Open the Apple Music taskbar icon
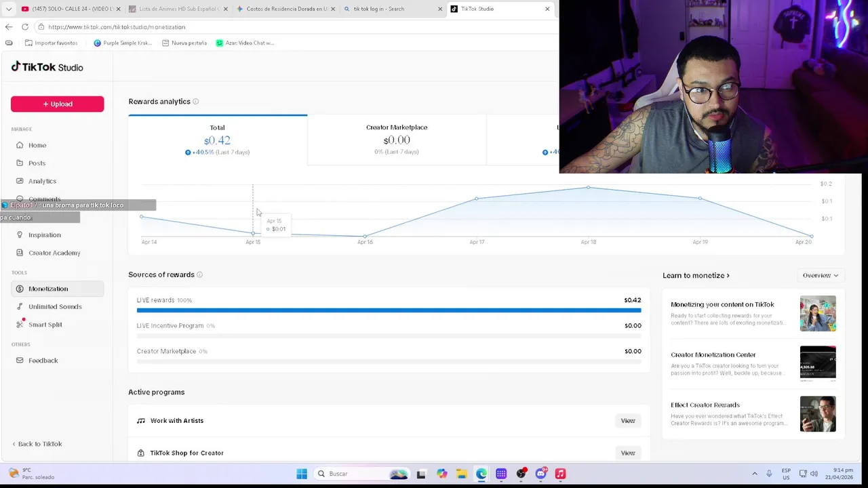 point(560,474)
